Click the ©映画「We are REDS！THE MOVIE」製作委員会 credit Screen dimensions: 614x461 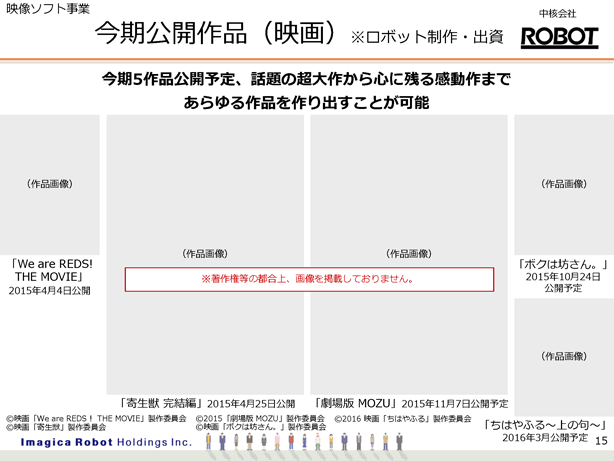coord(96,419)
